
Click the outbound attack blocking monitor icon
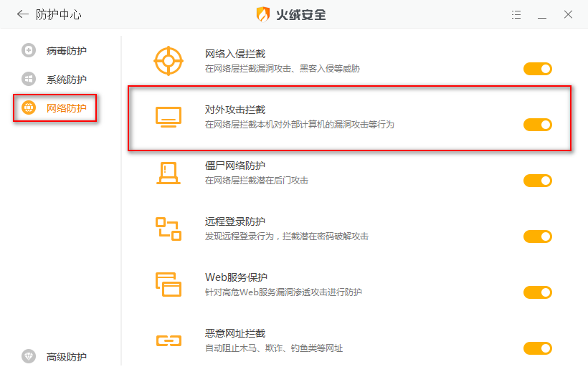click(169, 117)
